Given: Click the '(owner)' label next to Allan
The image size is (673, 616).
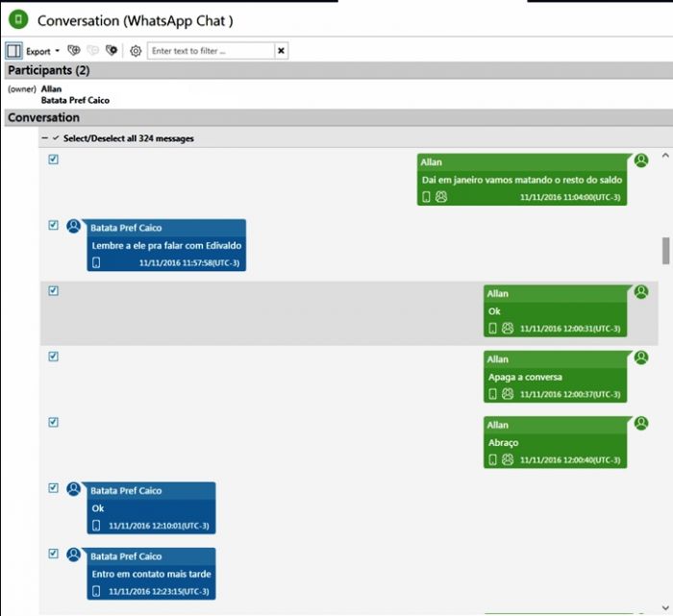Looking at the screenshot, I should tap(22, 88).
